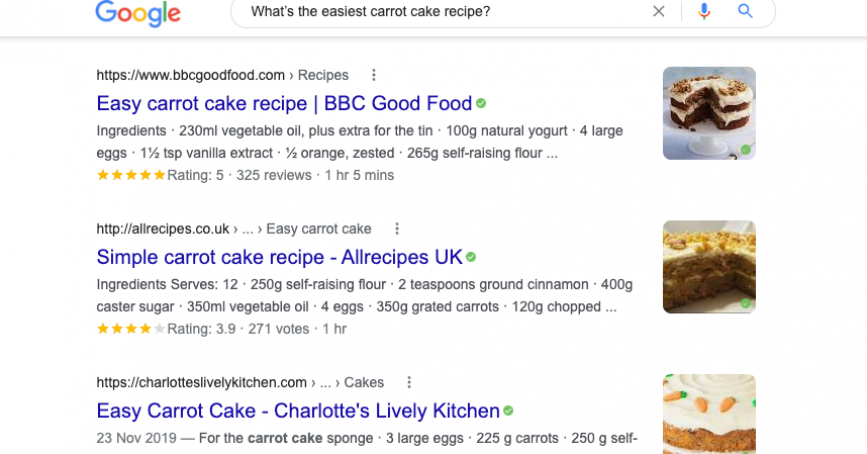Image resolution: width=867 pixels, height=454 pixels.
Task: Start voice search with microphone icon
Action: tap(704, 11)
